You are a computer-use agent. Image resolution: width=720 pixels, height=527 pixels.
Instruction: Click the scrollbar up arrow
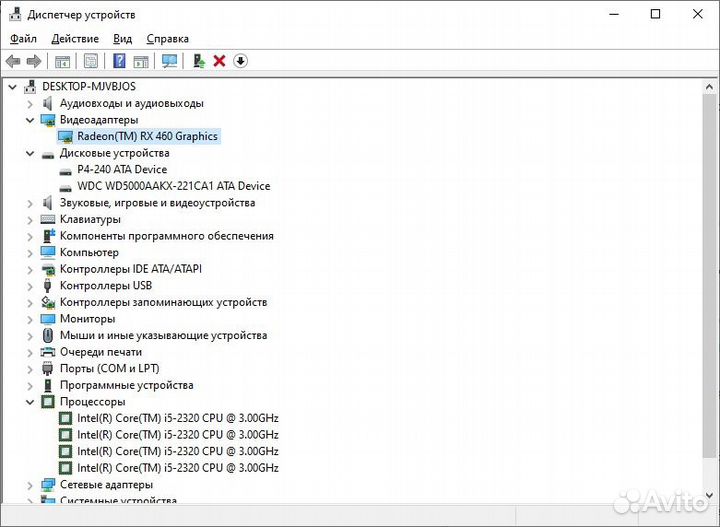pos(710,87)
